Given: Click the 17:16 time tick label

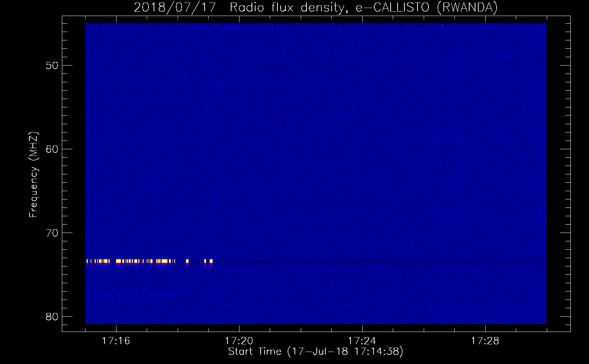Looking at the screenshot, I should 116,341.
